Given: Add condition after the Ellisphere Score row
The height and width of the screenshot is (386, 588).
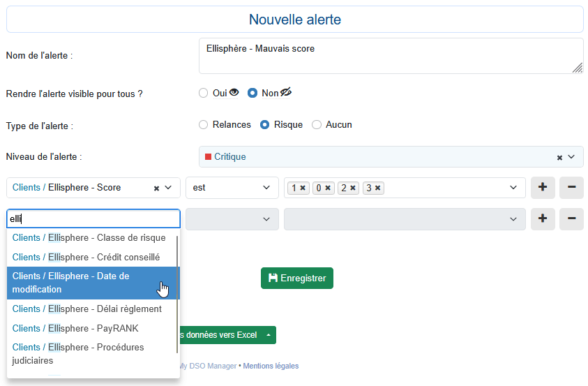Looking at the screenshot, I should tap(543, 188).
